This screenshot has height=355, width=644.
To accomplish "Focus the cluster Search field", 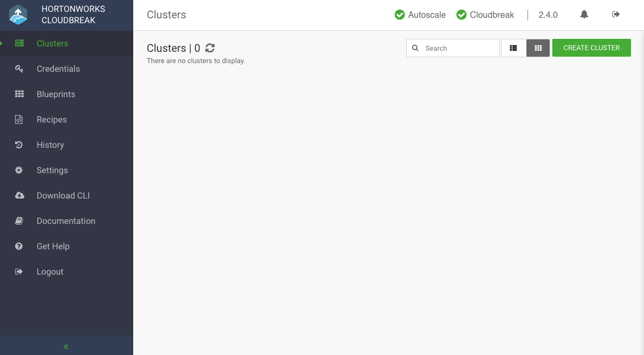I will click(x=453, y=48).
